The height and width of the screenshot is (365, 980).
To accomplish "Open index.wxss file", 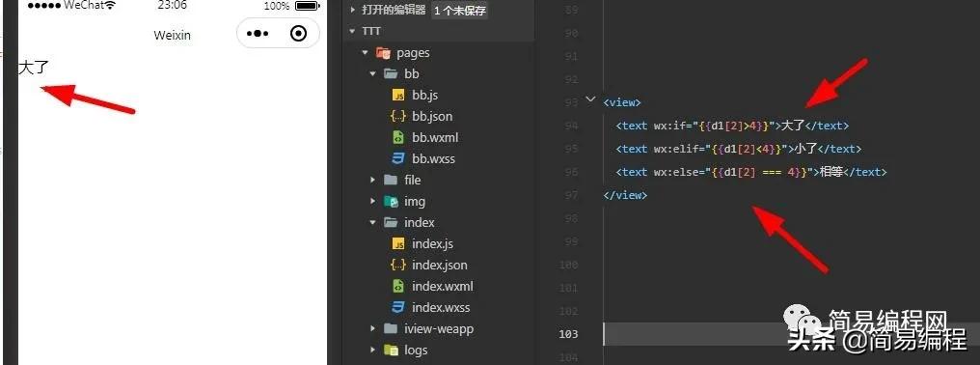I will tap(441, 308).
